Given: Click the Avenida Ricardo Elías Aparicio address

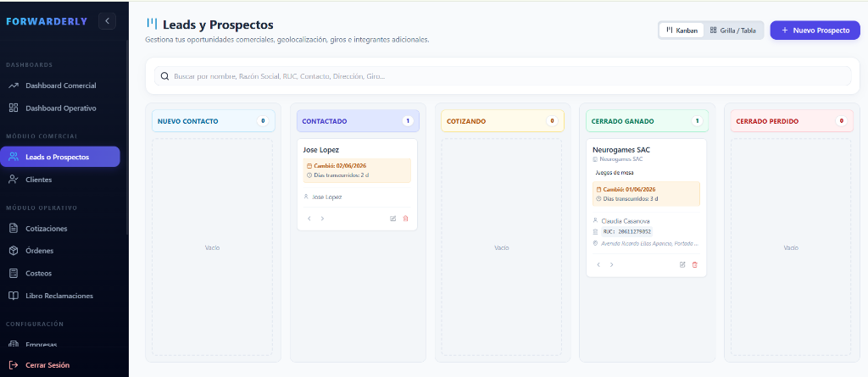Looking at the screenshot, I should [x=650, y=243].
